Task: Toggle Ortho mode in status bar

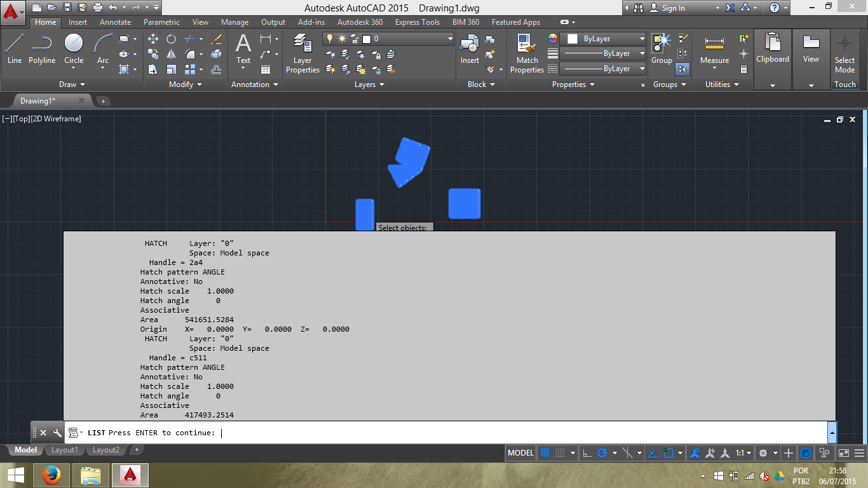Action: point(586,453)
